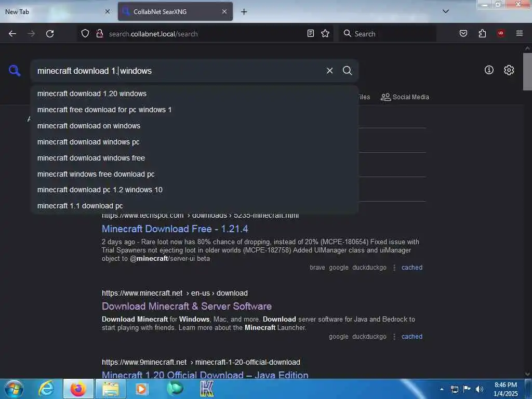532x399 pixels.
Task: Open the K application taskbar icon
Action: point(207,389)
